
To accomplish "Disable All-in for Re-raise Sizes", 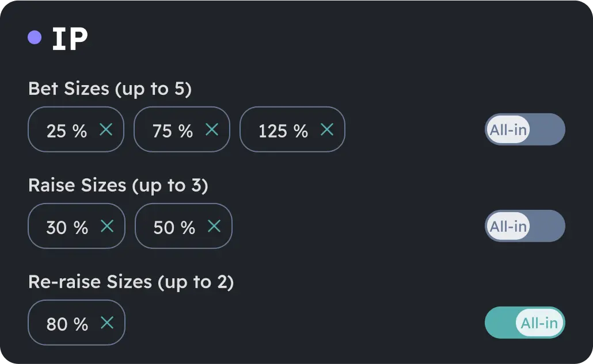I will (524, 323).
